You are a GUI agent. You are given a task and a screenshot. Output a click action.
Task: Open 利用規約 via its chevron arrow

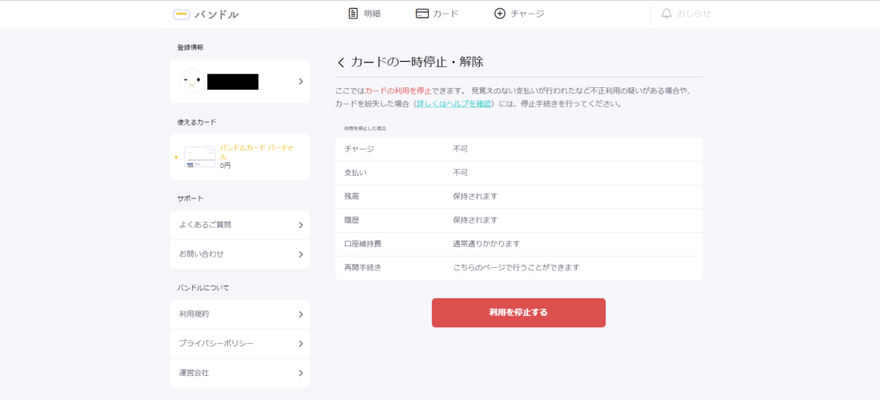click(x=301, y=314)
